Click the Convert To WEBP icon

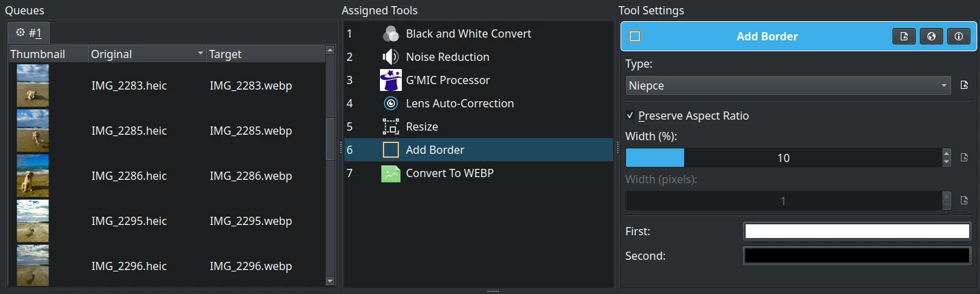tap(391, 173)
